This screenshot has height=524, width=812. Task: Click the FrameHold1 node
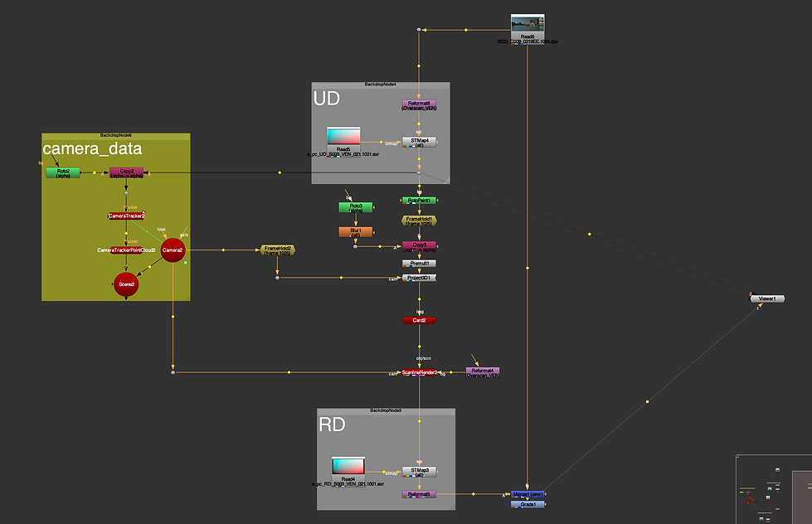coord(420,221)
